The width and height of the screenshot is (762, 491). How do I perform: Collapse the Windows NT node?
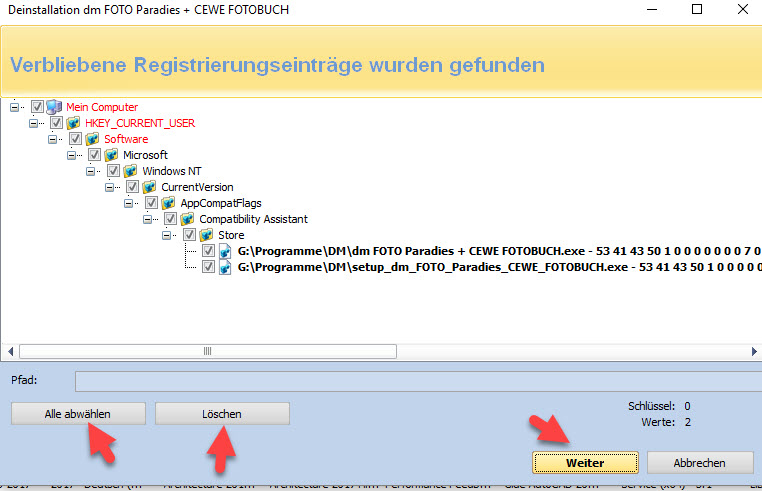click(90, 171)
